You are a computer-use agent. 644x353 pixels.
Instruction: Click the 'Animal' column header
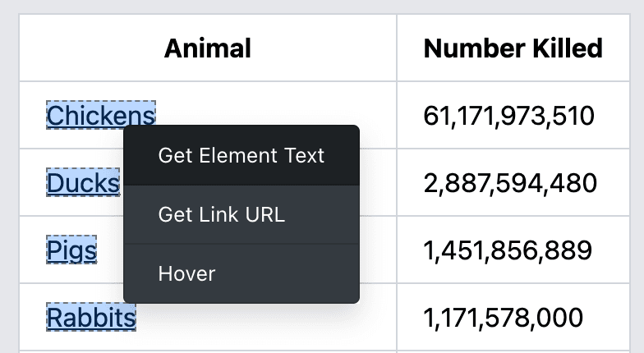point(207,48)
